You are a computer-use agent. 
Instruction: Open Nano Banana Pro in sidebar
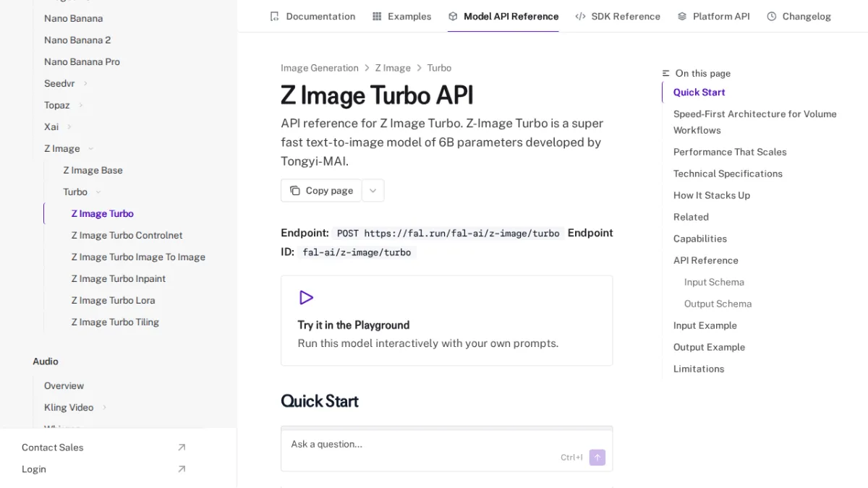tap(82, 61)
